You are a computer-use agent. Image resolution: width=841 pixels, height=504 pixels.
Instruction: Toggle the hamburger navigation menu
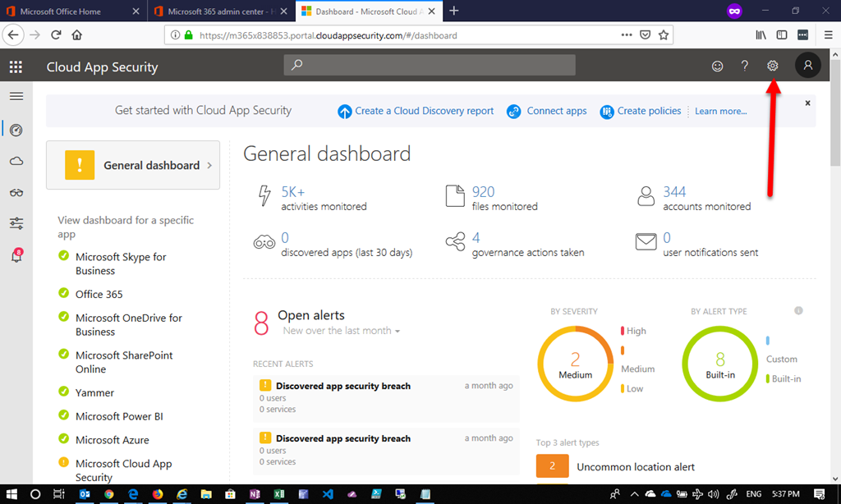(x=16, y=96)
